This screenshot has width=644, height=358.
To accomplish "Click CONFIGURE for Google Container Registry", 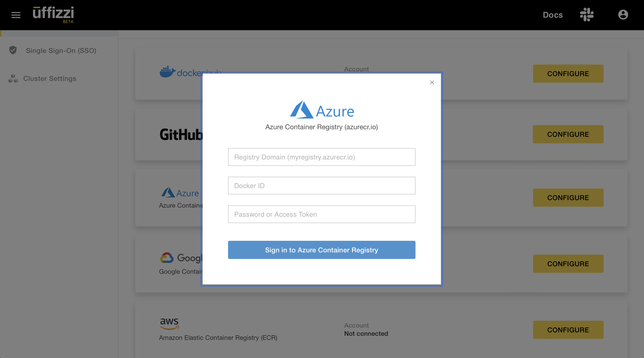I will point(568,264).
